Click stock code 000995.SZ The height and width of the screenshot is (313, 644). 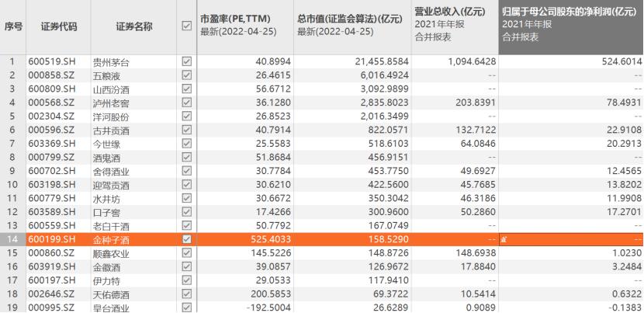pyautogui.click(x=52, y=308)
